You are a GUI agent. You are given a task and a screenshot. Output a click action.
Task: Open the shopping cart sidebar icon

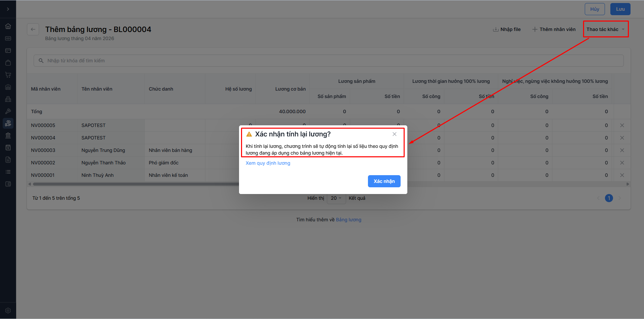pyautogui.click(x=8, y=75)
